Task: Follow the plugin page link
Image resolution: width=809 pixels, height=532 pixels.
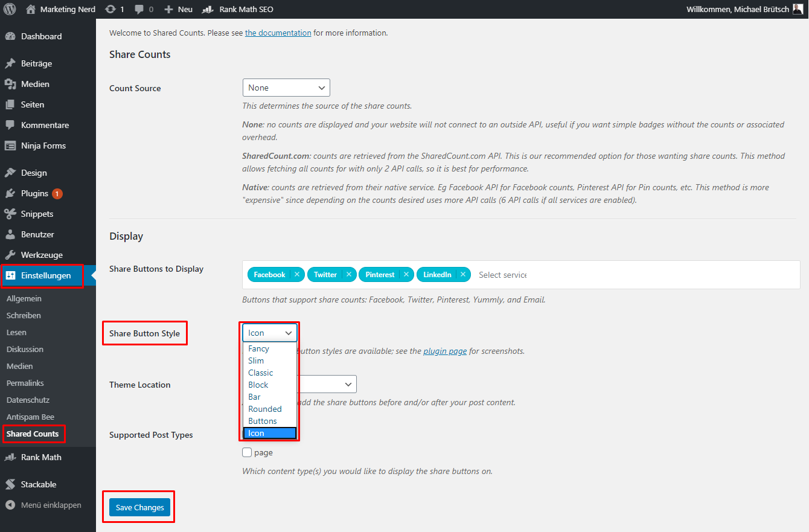Action: tap(445, 351)
